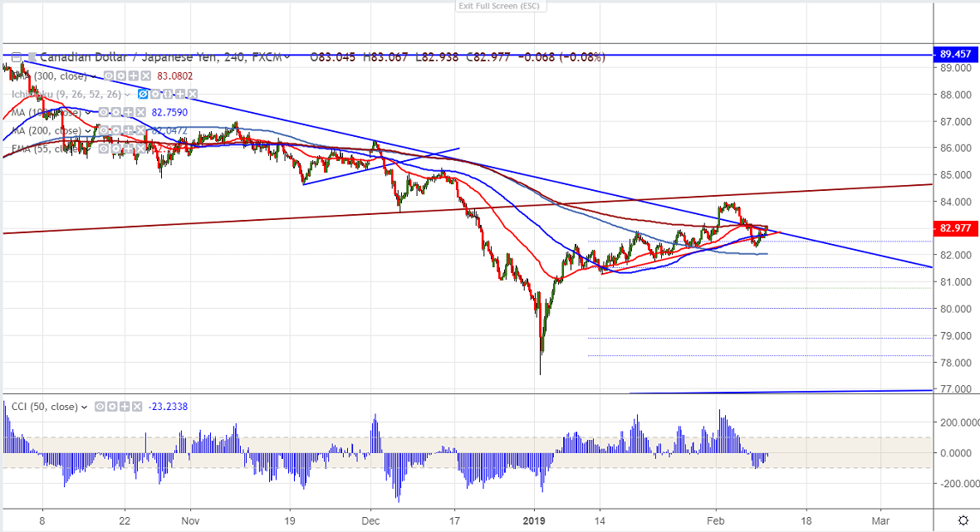The width and height of the screenshot is (980, 532).
Task: Show the hidden Ichimoku indicator
Action: coord(143,95)
